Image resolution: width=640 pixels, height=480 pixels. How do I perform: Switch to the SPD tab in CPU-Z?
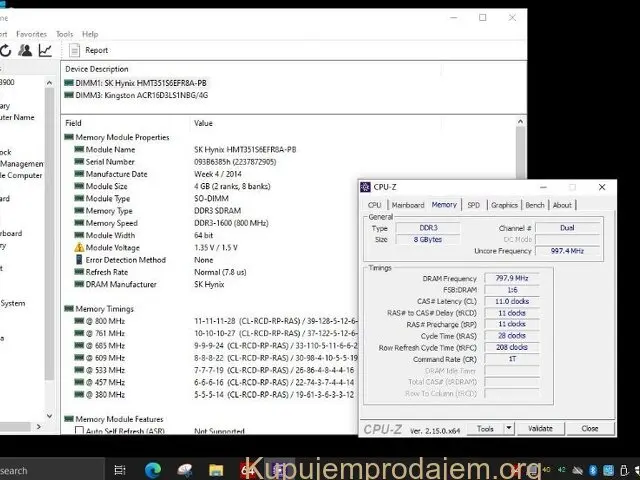click(x=473, y=205)
